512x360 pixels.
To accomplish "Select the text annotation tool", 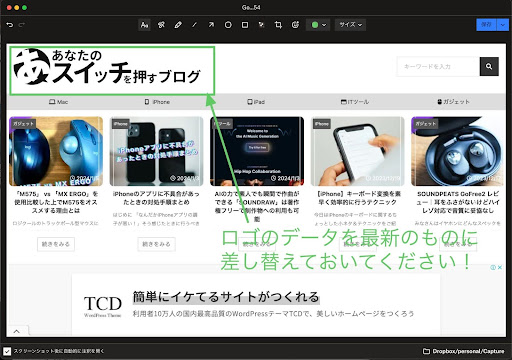I will click(x=144, y=25).
